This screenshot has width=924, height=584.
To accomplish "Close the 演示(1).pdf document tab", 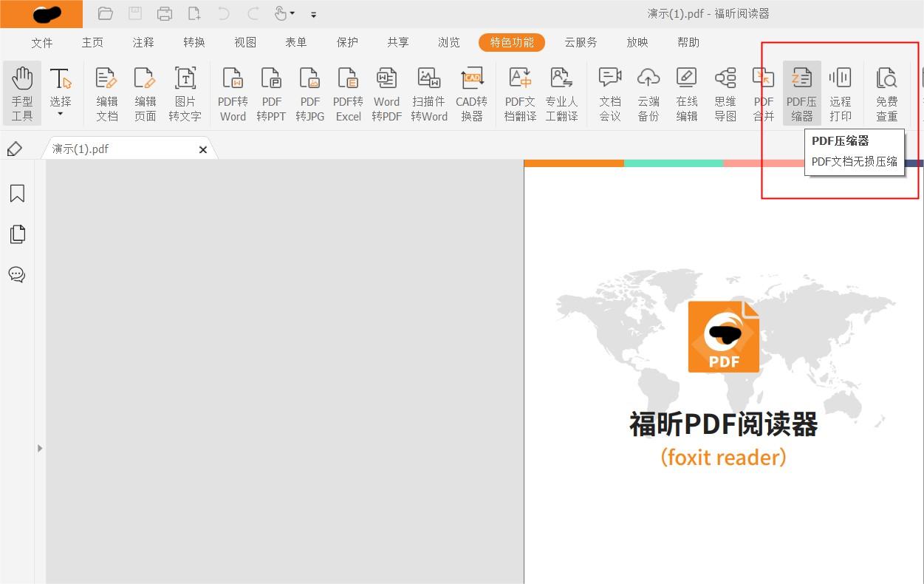I will coord(203,149).
